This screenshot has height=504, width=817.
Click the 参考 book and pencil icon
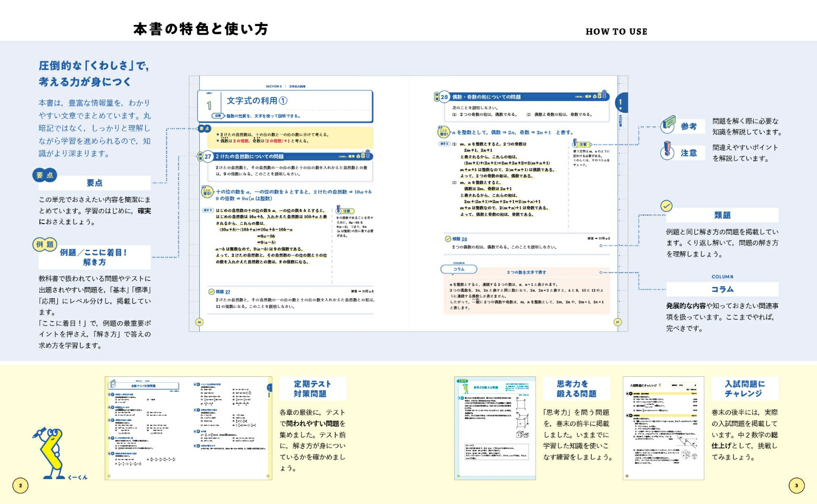[x=668, y=124]
